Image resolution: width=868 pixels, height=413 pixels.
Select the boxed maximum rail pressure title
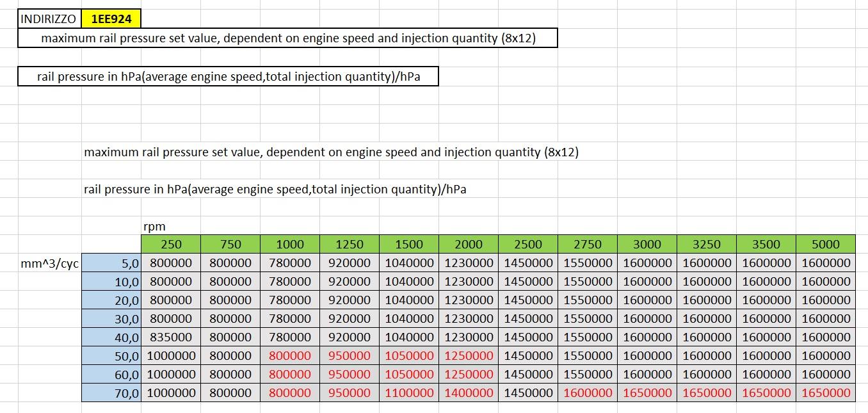pos(287,38)
